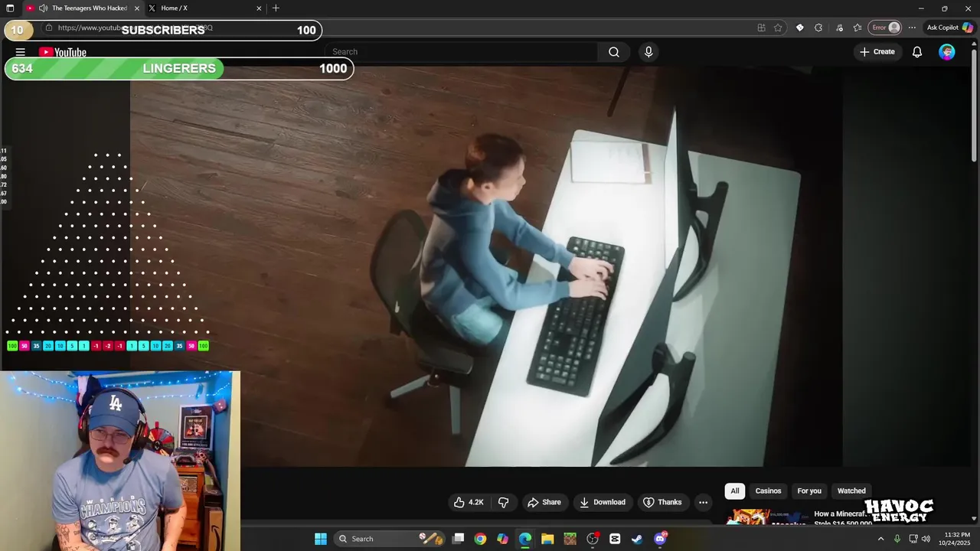This screenshot has width=980, height=551.
Task: View site information lock icon
Action: click(x=49, y=28)
